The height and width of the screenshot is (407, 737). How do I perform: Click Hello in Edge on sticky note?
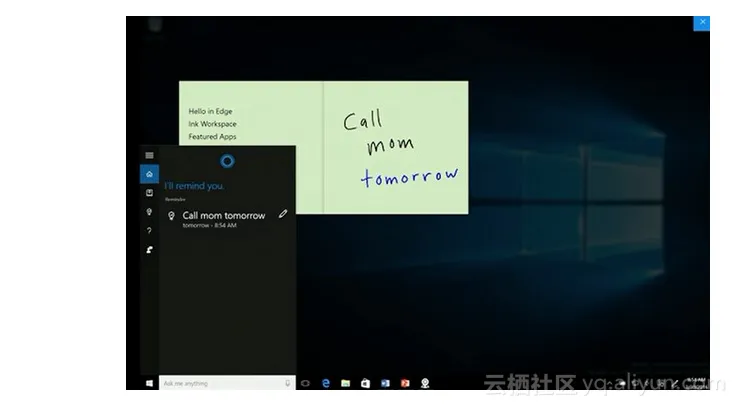[x=210, y=111]
